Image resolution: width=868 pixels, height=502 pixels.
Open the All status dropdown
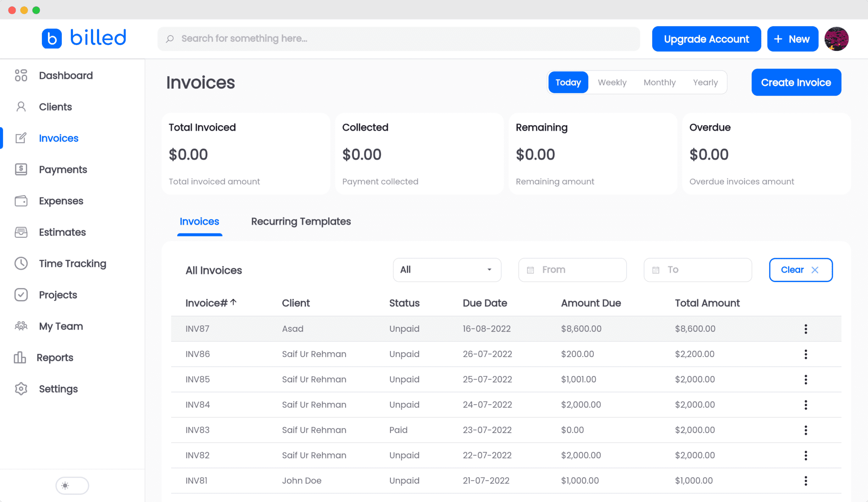click(447, 270)
